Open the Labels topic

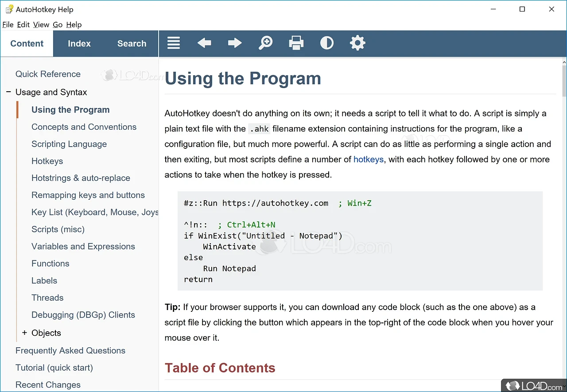point(44,281)
